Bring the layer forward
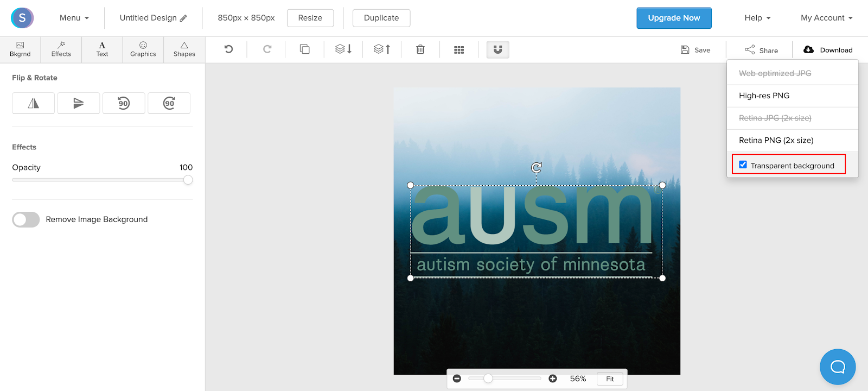 pyautogui.click(x=382, y=49)
